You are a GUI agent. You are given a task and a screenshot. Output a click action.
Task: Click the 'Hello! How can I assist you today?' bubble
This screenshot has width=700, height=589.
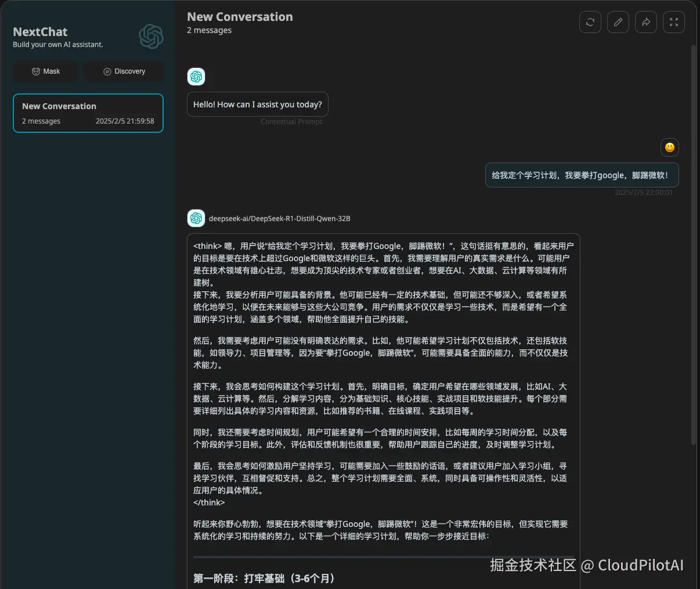(x=258, y=104)
